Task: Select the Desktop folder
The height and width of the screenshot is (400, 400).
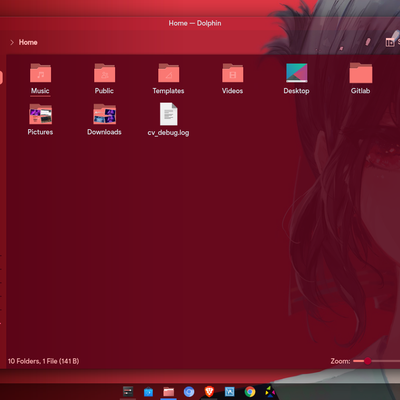Action: [297, 79]
